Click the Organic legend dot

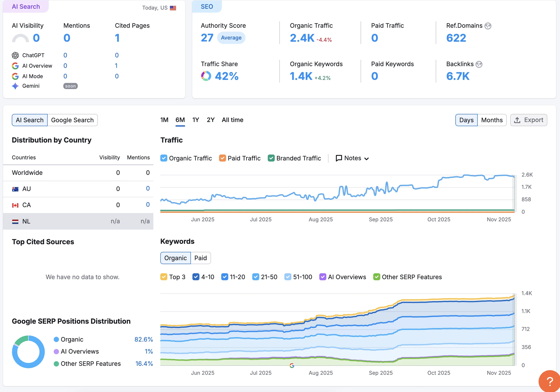click(x=56, y=339)
